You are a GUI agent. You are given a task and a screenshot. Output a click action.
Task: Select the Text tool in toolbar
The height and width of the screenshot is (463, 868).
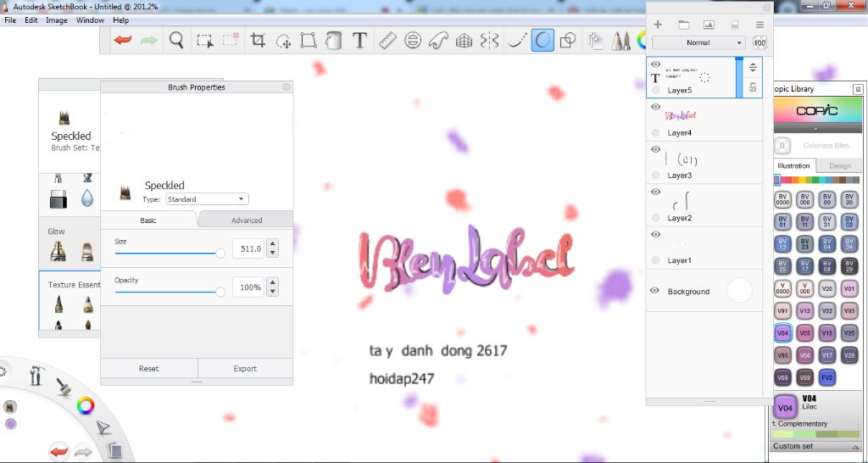point(359,40)
